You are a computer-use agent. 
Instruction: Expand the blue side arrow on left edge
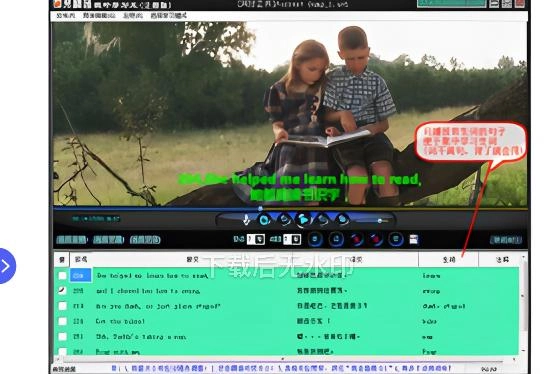[x=6, y=266]
